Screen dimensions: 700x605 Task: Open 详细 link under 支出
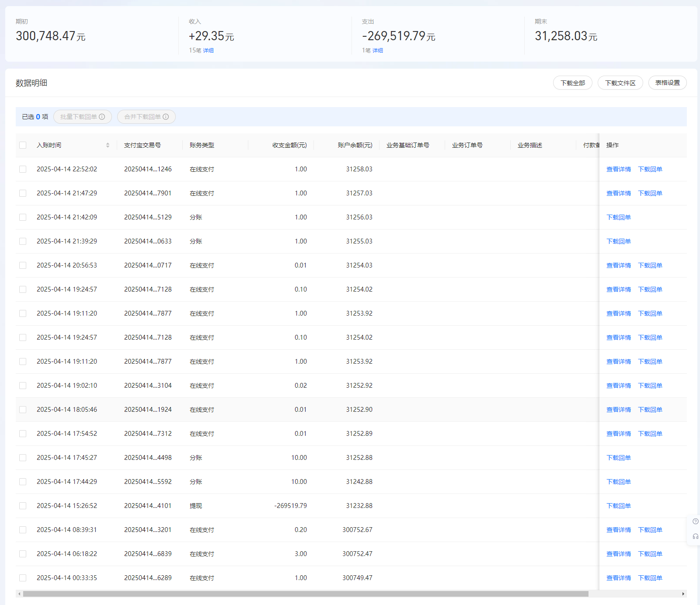[x=377, y=50]
